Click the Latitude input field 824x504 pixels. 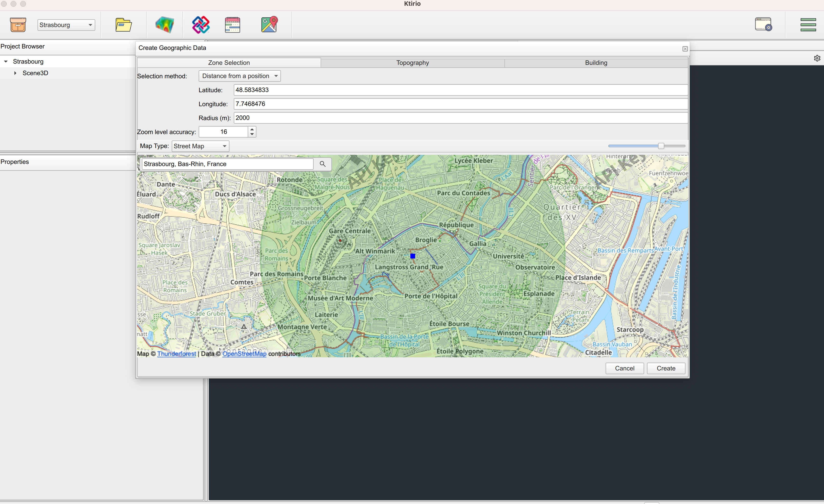point(461,90)
